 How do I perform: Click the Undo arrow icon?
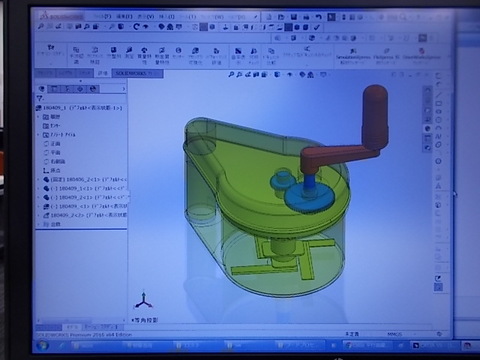[319, 17]
